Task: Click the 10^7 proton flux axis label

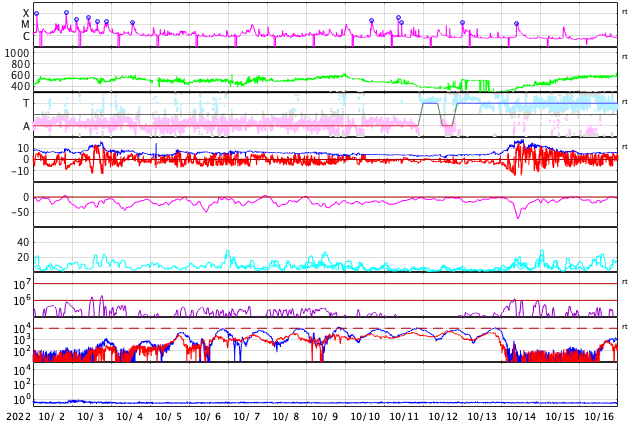Action: (x=22, y=285)
